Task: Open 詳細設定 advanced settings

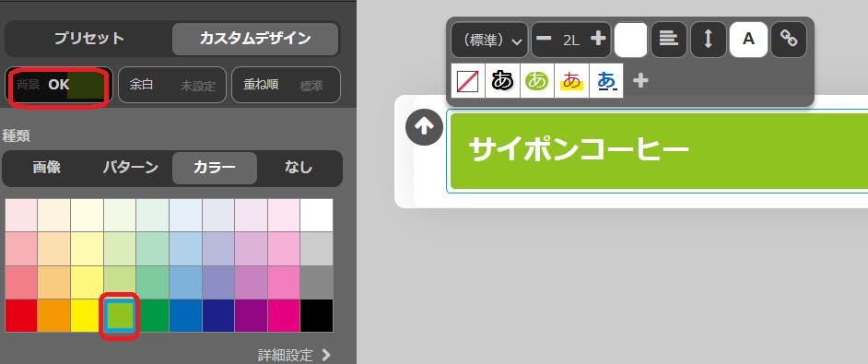Action: click(295, 355)
